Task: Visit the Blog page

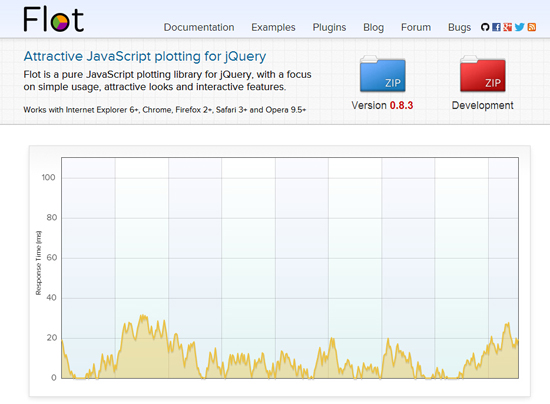Action: point(373,27)
